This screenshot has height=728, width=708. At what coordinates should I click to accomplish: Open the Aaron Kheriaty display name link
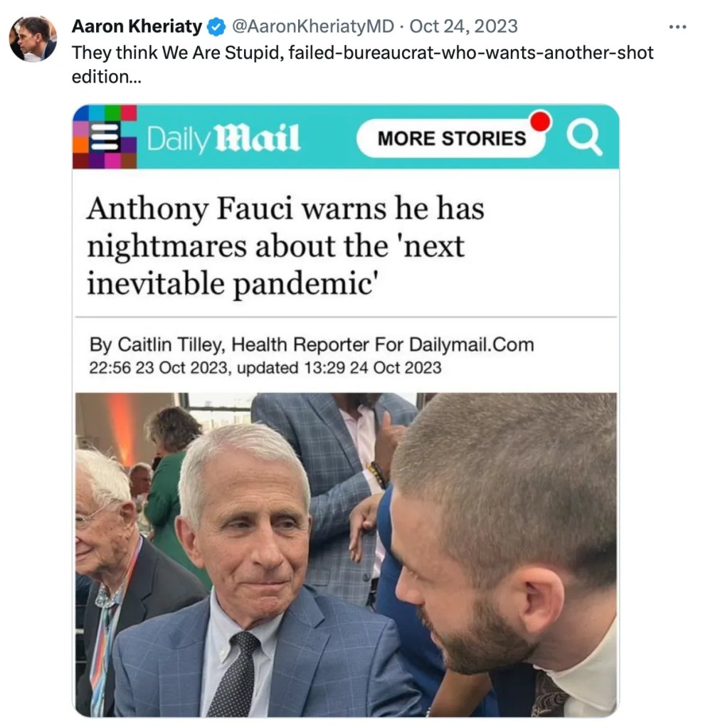point(137,26)
